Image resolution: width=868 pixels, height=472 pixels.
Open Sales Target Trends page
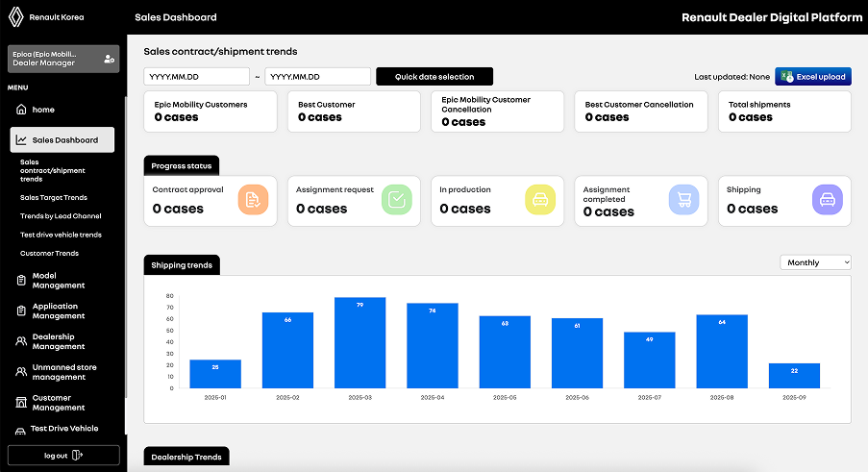pos(54,197)
